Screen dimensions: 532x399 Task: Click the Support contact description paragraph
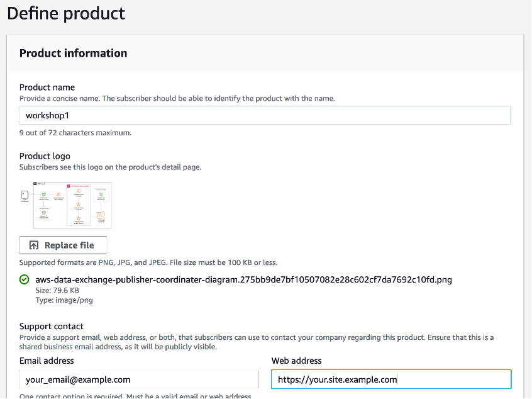click(257, 342)
